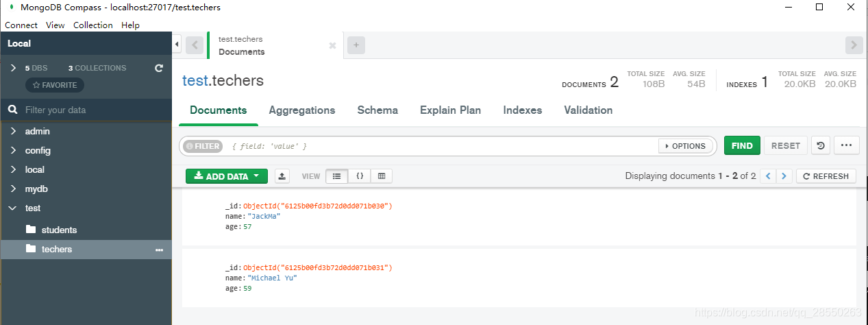Open the more query options ellipsis

(846, 145)
